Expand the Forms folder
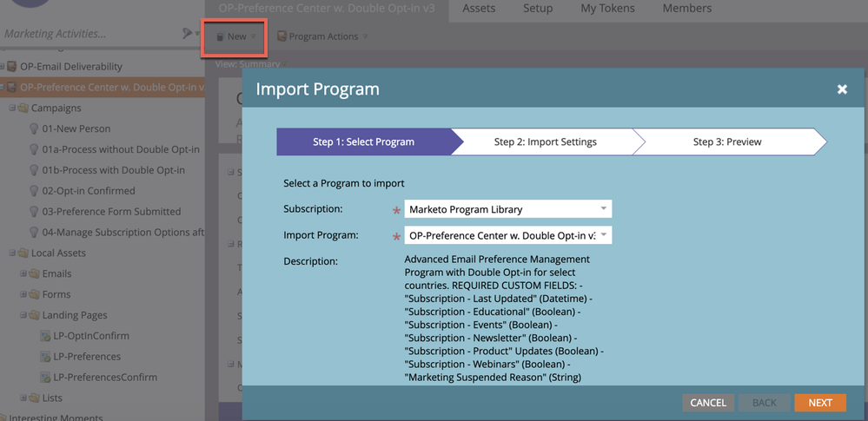This screenshot has height=421, width=868. [23, 294]
